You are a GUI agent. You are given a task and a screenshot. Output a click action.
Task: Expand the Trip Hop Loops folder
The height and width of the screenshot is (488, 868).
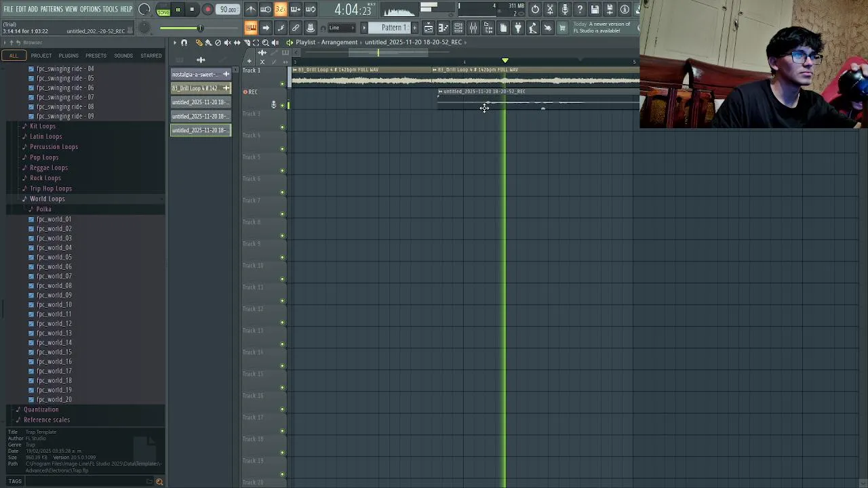[x=50, y=188]
